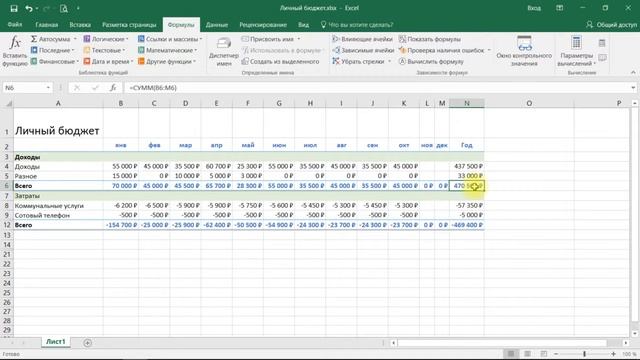Click the Calculate Sheet icon
640x360 pixels.
pyautogui.click(x=602, y=58)
